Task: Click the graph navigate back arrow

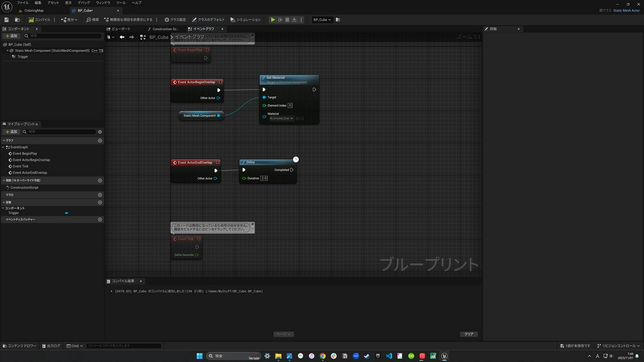Action: point(122,37)
